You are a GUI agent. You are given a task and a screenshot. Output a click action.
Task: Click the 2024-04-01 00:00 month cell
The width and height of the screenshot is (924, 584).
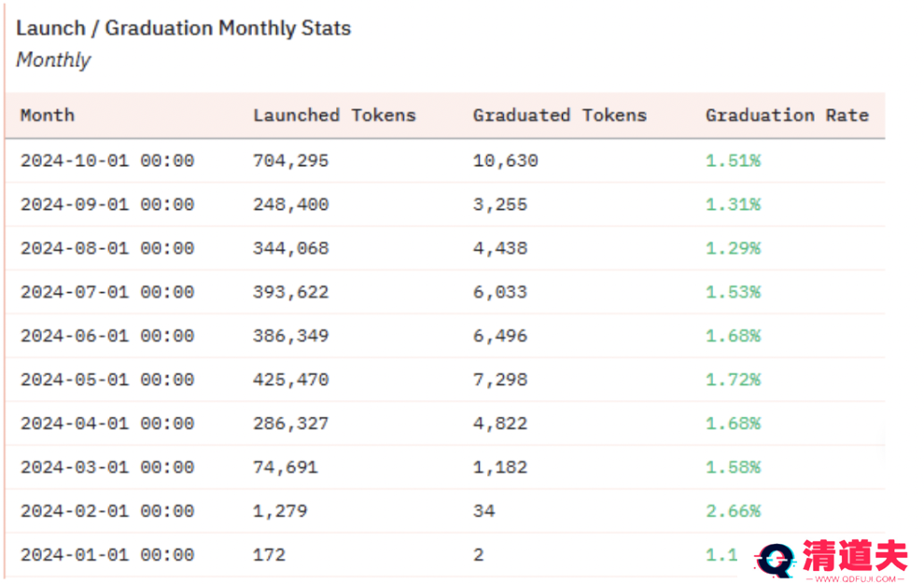(107, 424)
